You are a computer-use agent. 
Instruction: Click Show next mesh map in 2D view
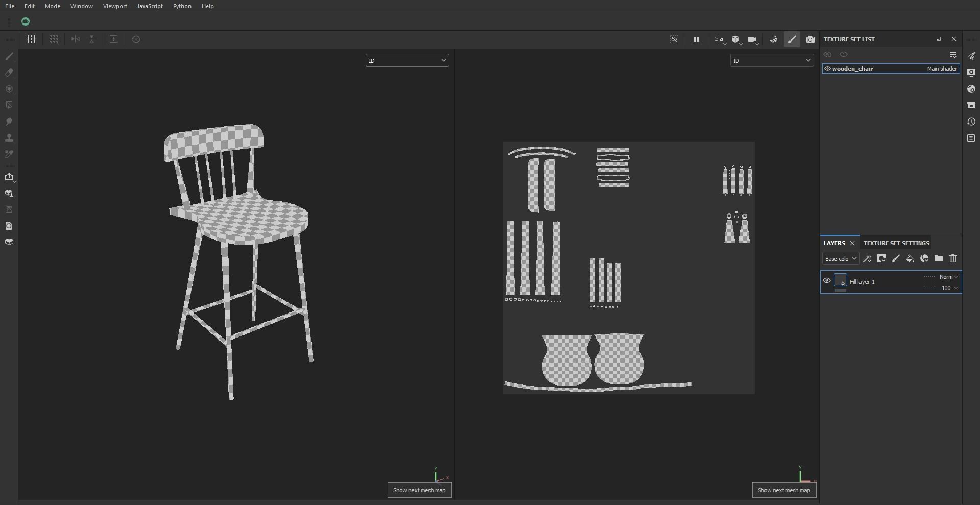pos(784,490)
